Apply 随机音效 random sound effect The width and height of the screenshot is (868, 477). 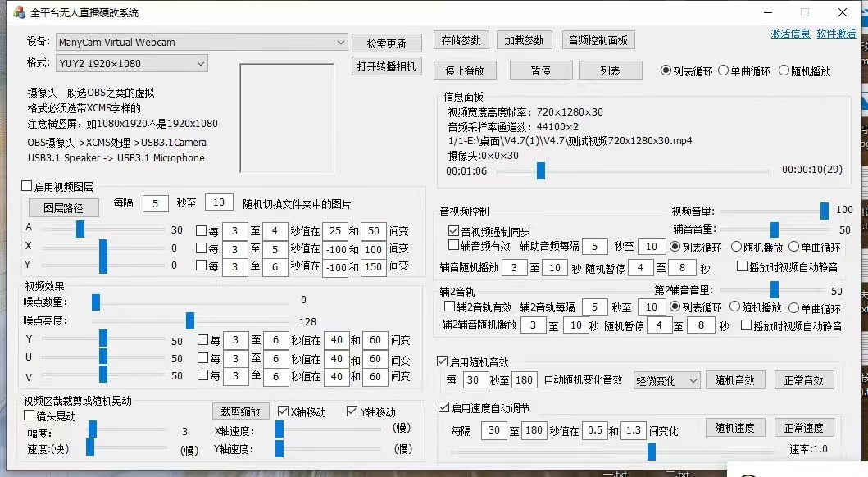point(734,379)
